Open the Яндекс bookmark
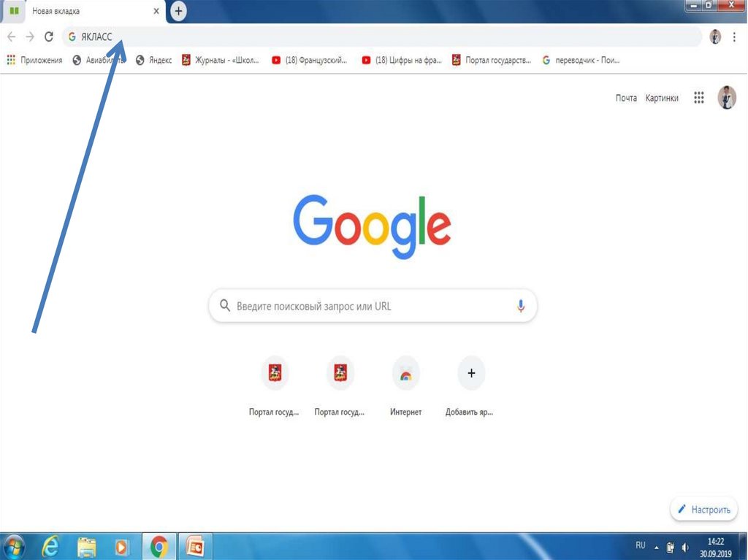The width and height of the screenshot is (748, 560). (x=153, y=60)
